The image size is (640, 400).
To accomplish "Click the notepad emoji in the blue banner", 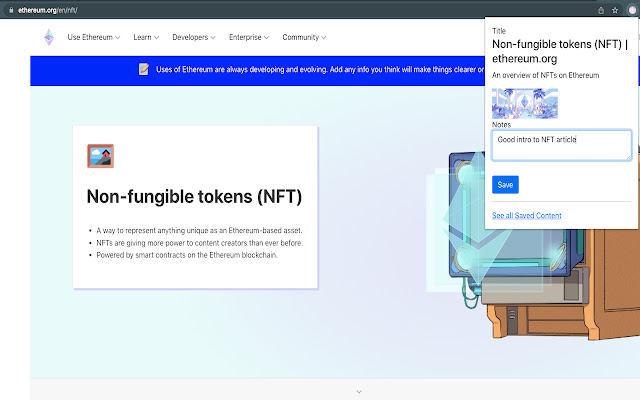I will (144, 69).
